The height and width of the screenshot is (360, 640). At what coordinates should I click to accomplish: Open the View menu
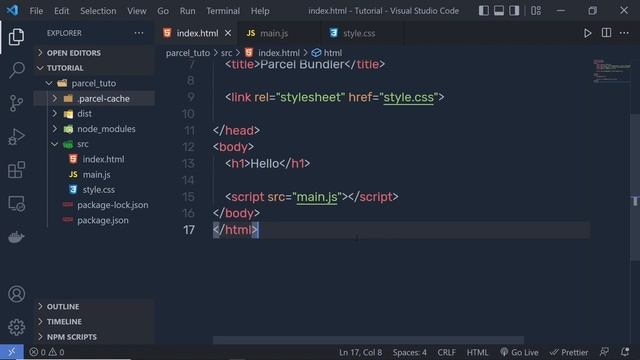(137, 11)
